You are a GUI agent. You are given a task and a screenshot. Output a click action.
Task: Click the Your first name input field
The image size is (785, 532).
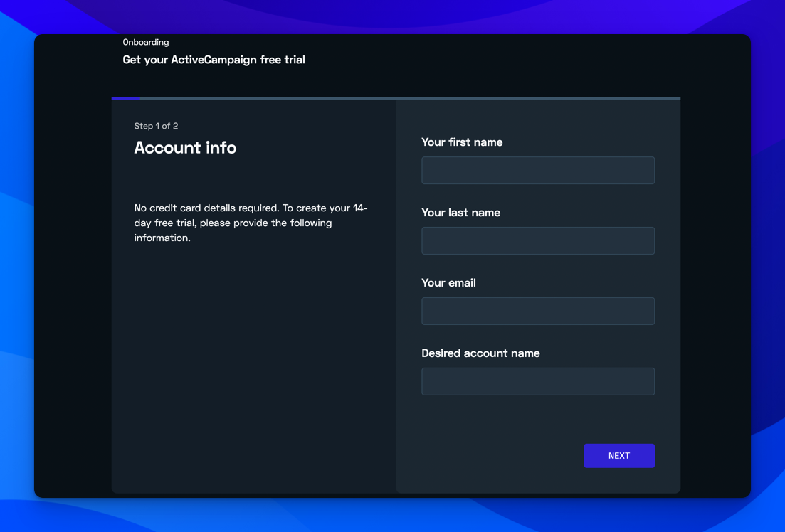[x=537, y=171]
